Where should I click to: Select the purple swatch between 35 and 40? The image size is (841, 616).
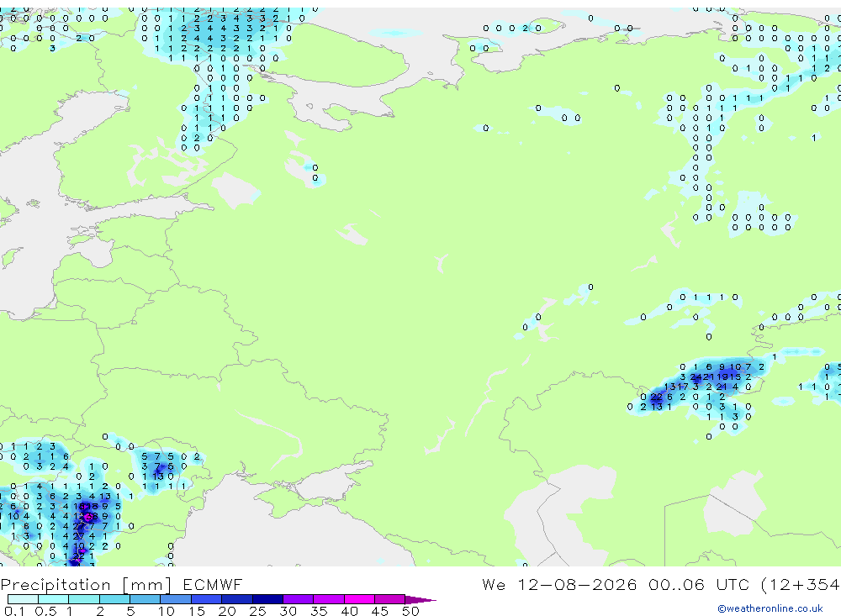pos(329,599)
